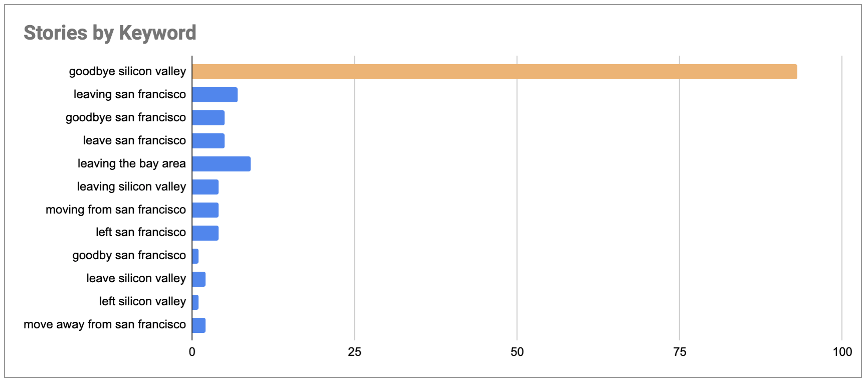The image size is (868, 384).
Task: Select the 75 axis tick label
Action: point(680,352)
